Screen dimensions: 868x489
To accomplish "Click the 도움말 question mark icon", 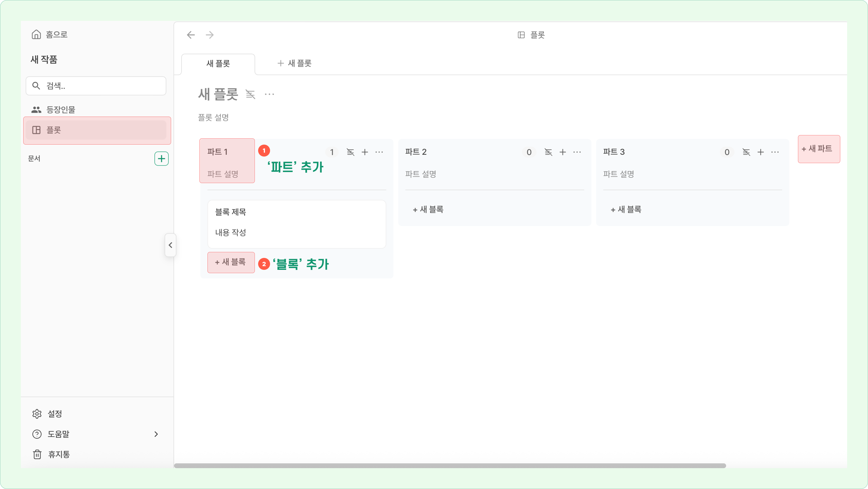I will [x=37, y=434].
